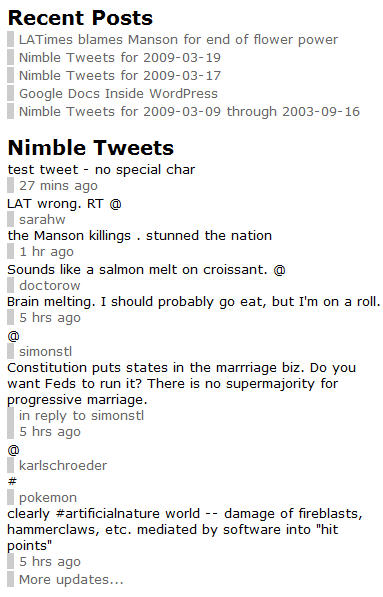Click the Recent Posts heading

(80, 18)
